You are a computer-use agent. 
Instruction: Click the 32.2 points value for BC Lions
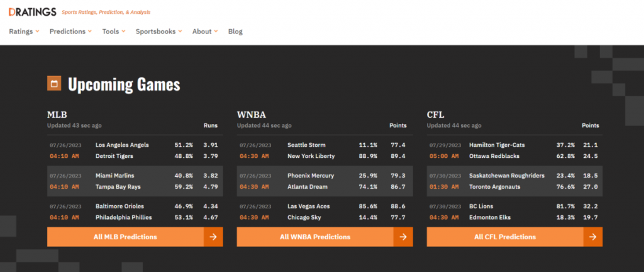click(x=590, y=207)
